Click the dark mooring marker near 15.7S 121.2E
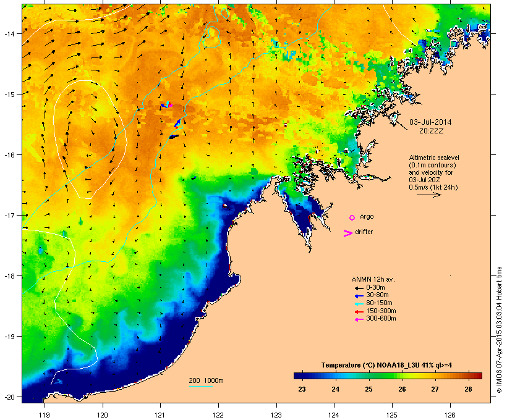 pyautogui.click(x=174, y=136)
